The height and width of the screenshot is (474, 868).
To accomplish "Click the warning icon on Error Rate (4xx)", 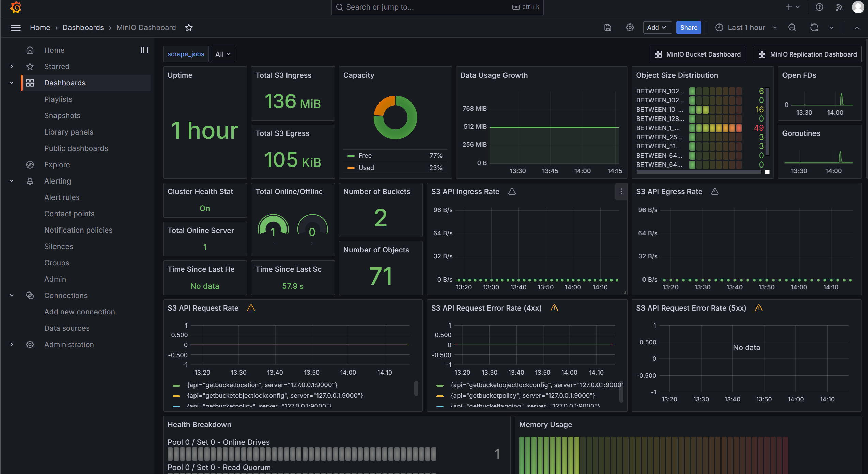I will coord(554,308).
